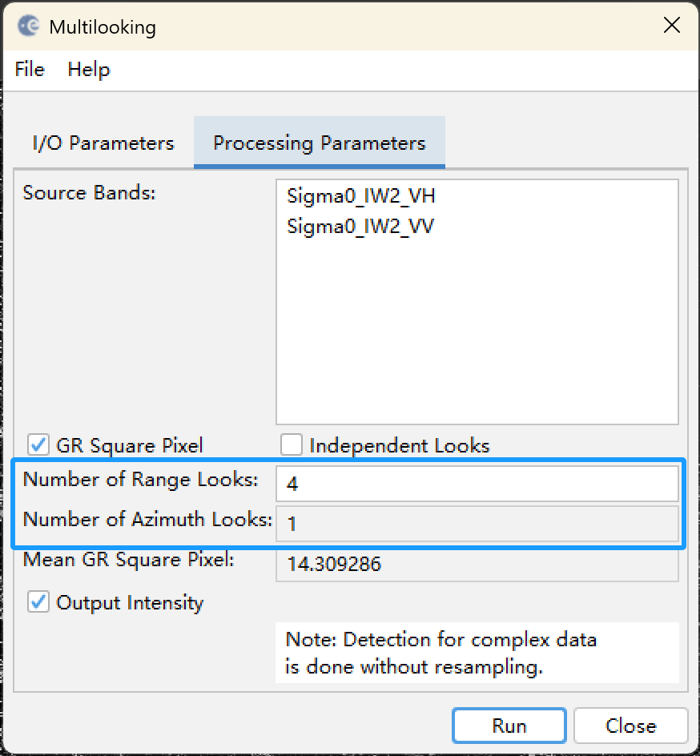Image resolution: width=700 pixels, height=756 pixels.
Task: Select the Processing Parameters tab
Action: click(319, 143)
